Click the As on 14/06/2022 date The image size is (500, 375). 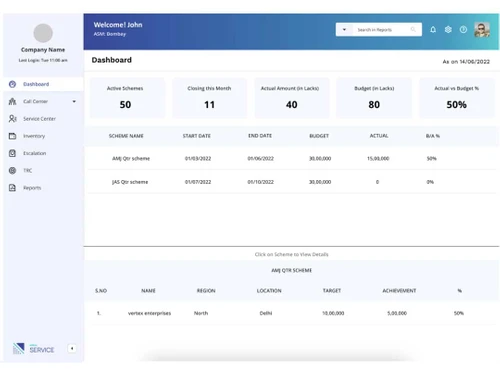coord(466,62)
